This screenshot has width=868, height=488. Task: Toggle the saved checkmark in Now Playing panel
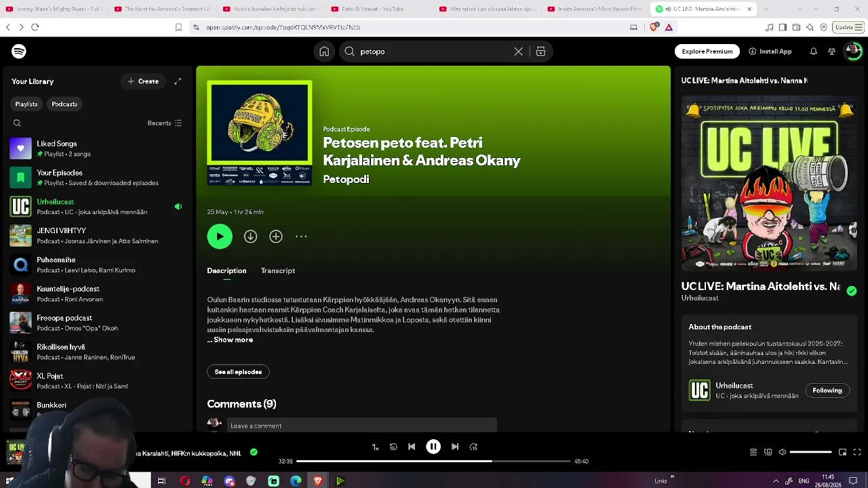pos(852,291)
